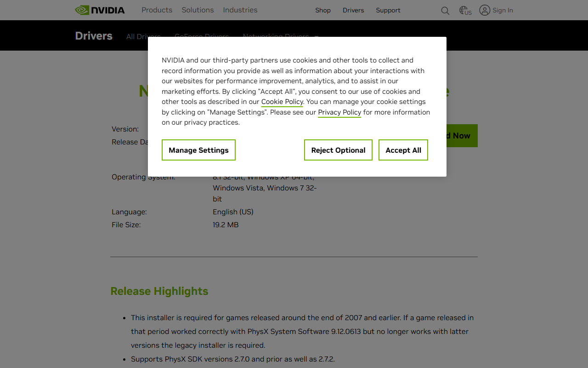Change region via the US globe icon
The image size is (588, 368).
tap(465, 11)
